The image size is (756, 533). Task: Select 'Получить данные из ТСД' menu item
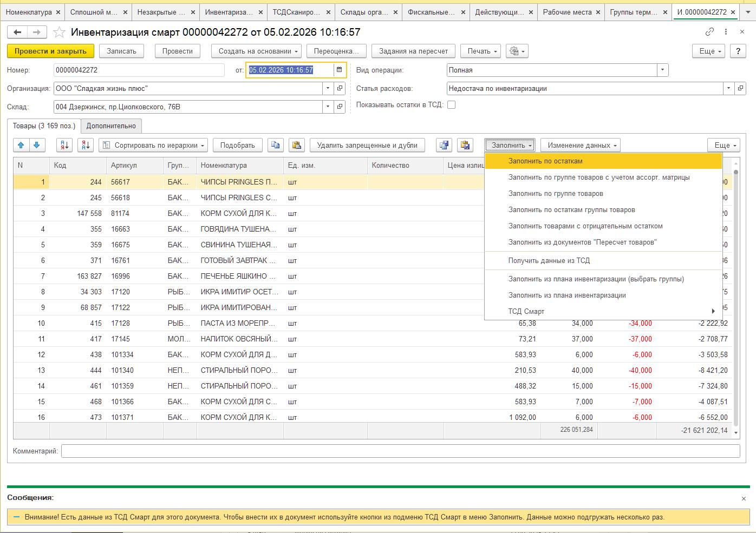(549, 260)
